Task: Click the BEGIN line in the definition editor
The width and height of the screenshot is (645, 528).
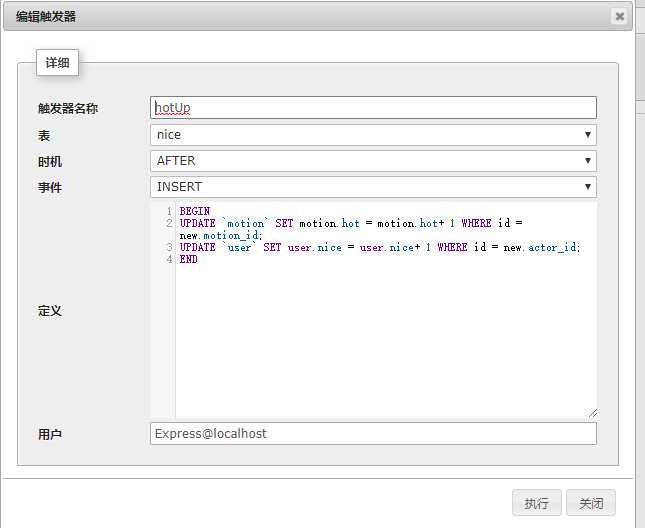Action: (x=195, y=211)
